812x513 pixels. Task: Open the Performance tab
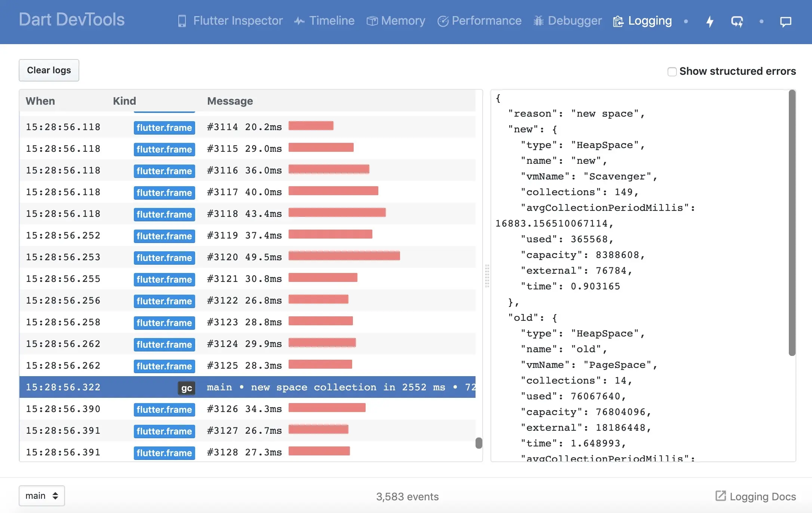click(479, 21)
